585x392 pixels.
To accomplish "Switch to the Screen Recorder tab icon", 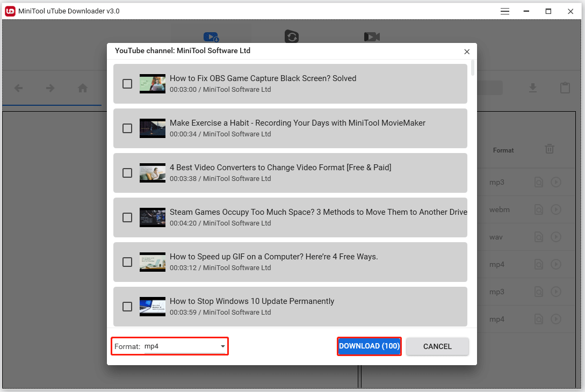I will (372, 37).
